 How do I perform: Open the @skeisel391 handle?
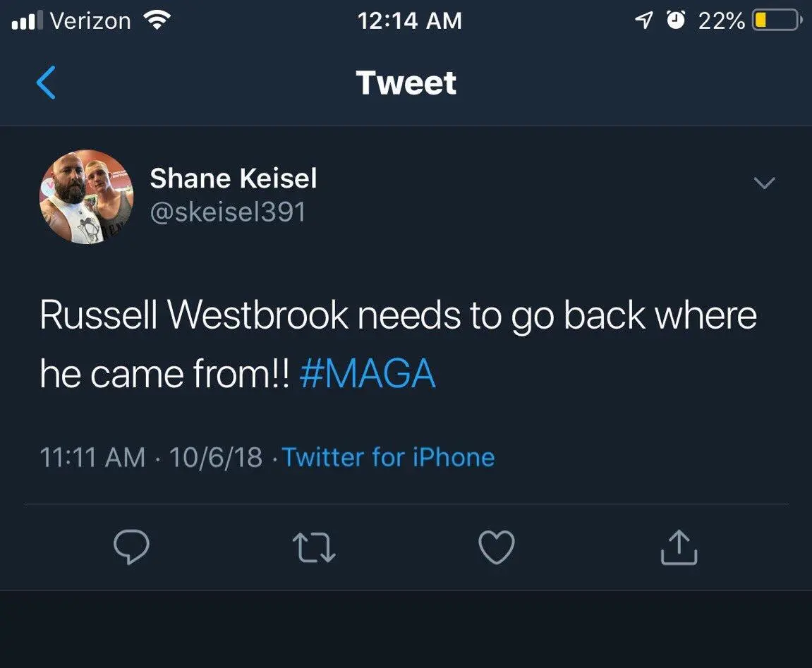[x=227, y=211]
